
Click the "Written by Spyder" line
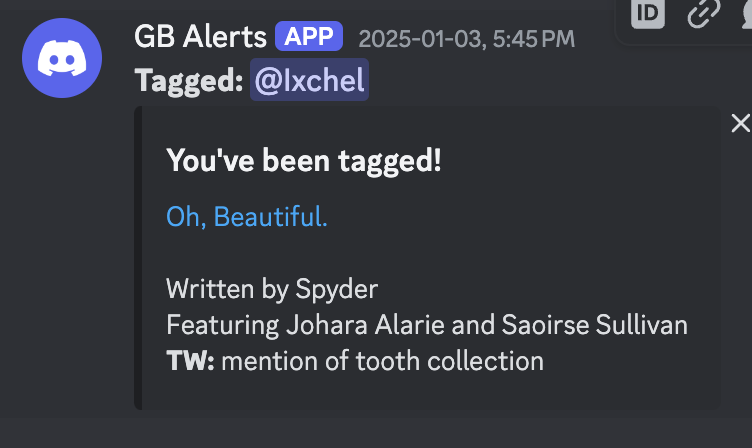point(272,289)
